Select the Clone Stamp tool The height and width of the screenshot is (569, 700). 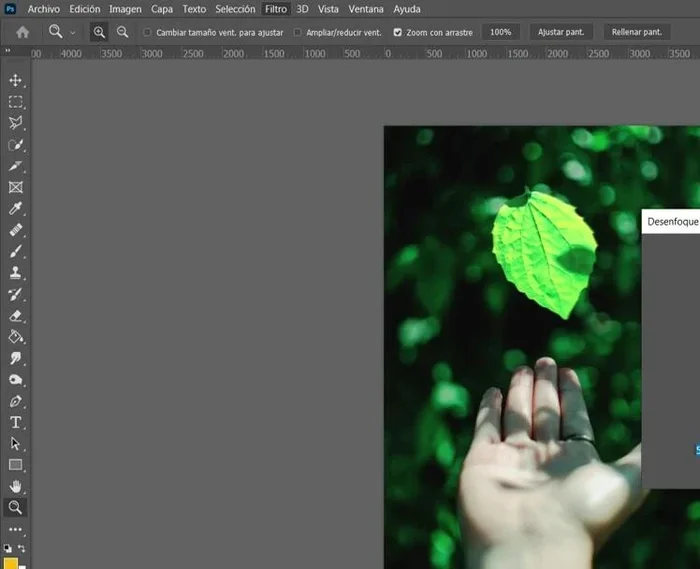pos(16,273)
